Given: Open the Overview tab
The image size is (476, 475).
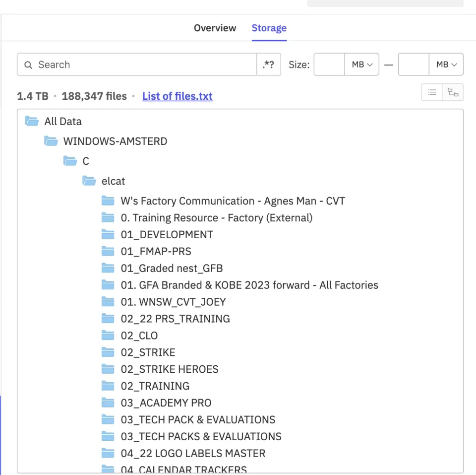Looking at the screenshot, I should [x=215, y=28].
